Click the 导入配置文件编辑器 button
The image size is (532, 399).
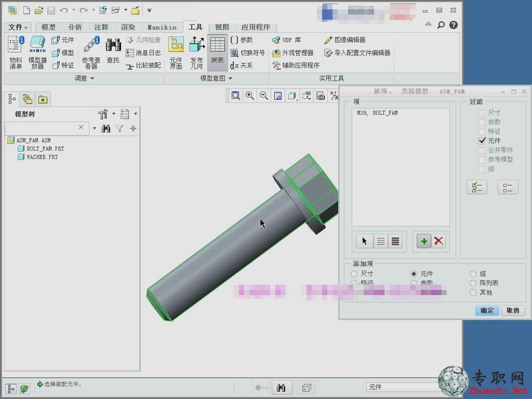tap(357, 52)
